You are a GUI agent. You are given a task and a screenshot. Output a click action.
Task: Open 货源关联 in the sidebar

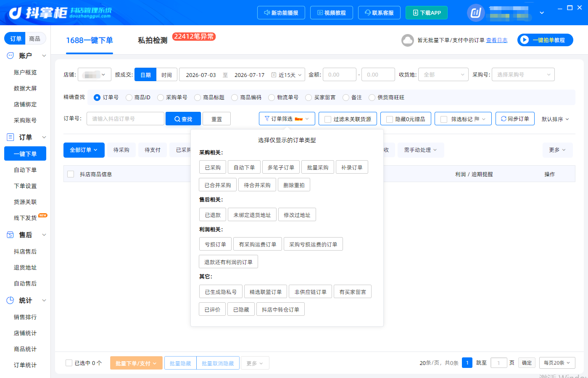pos(25,202)
